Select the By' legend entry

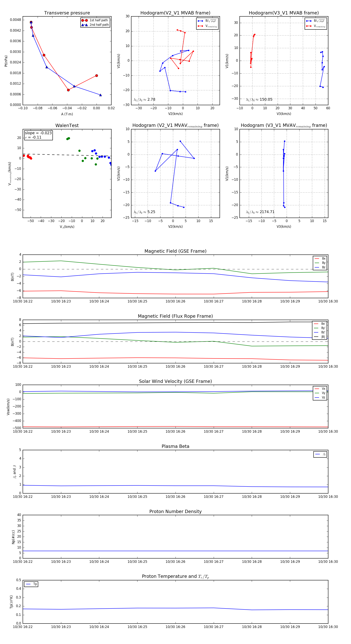(x=320, y=328)
